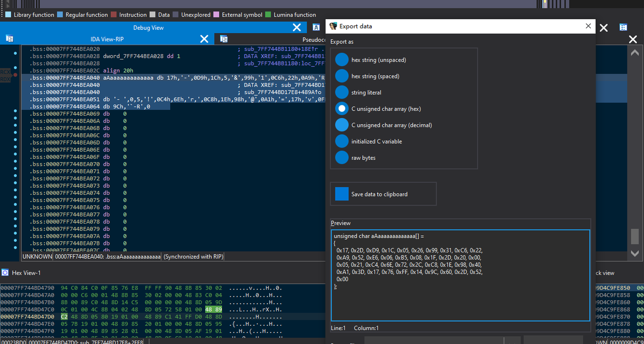The width and height of the screenshot is (644, 344).
Task: Select raw bytes export option
Action: pyautogui.click(x=356, y=158)
